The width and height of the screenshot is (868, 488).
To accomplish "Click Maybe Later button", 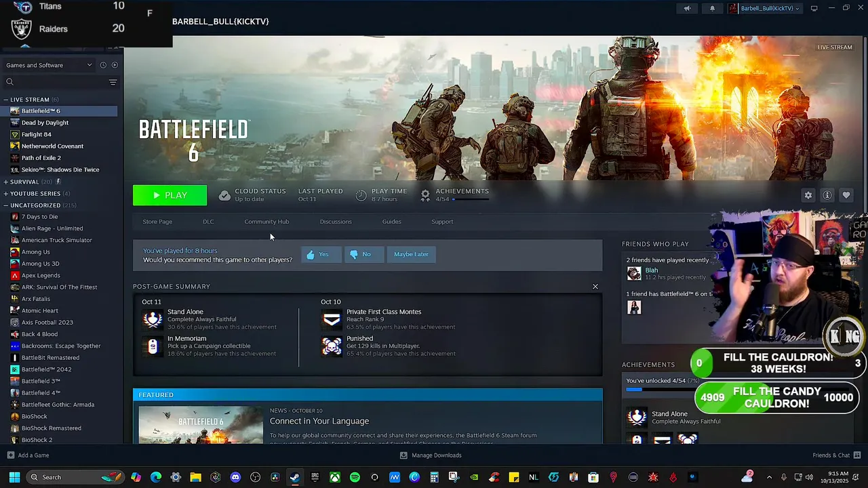I will (411, 254).
